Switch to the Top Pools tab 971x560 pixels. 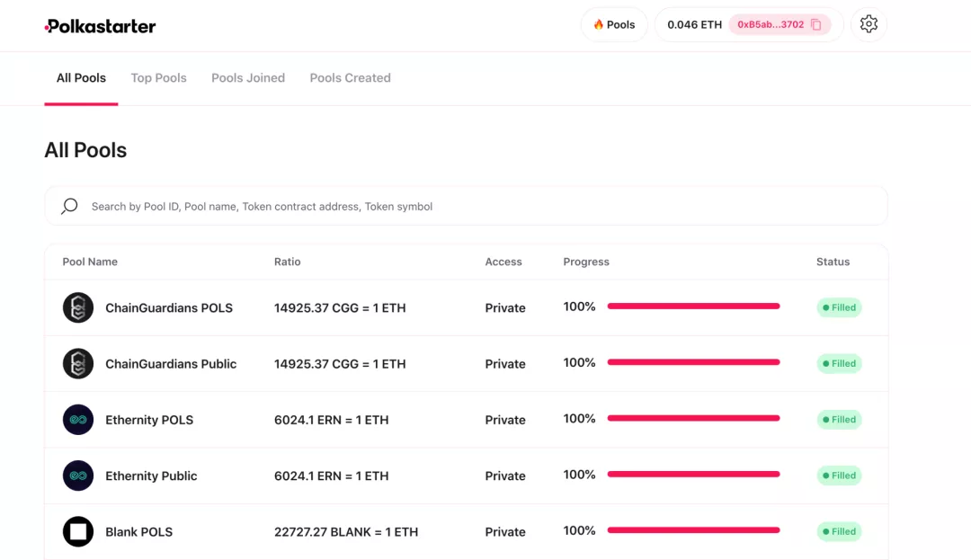[x=158, y=78]
